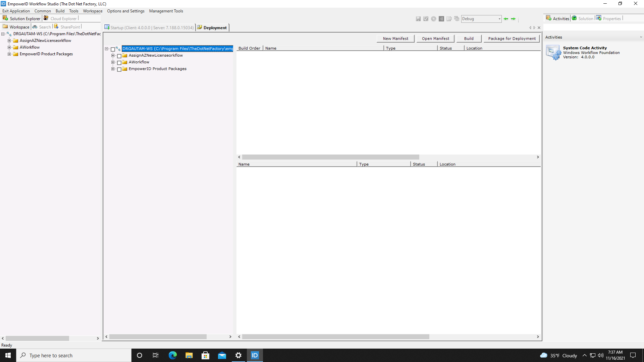Open the Search panel with binoculars icon

[x=42, y=26]
